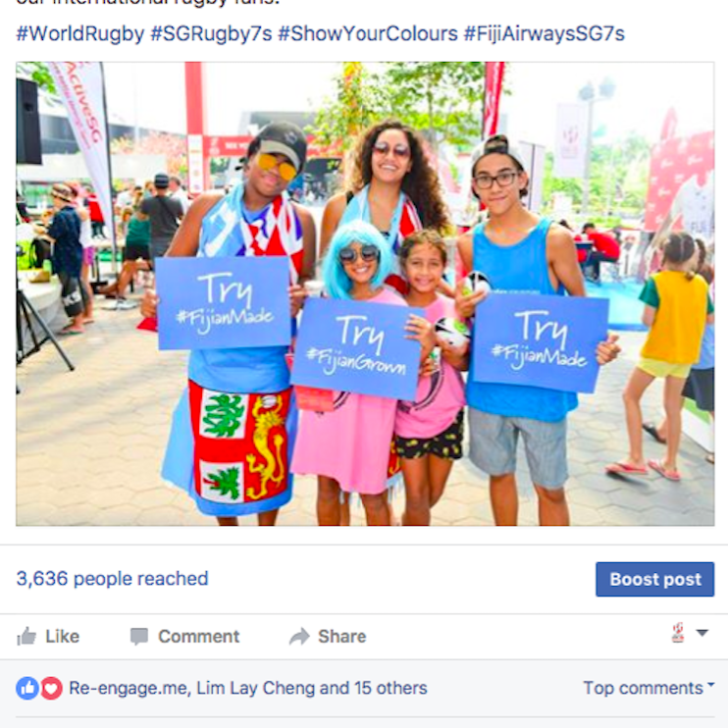Open the Top comments sorting dropdown

(649, 688)
